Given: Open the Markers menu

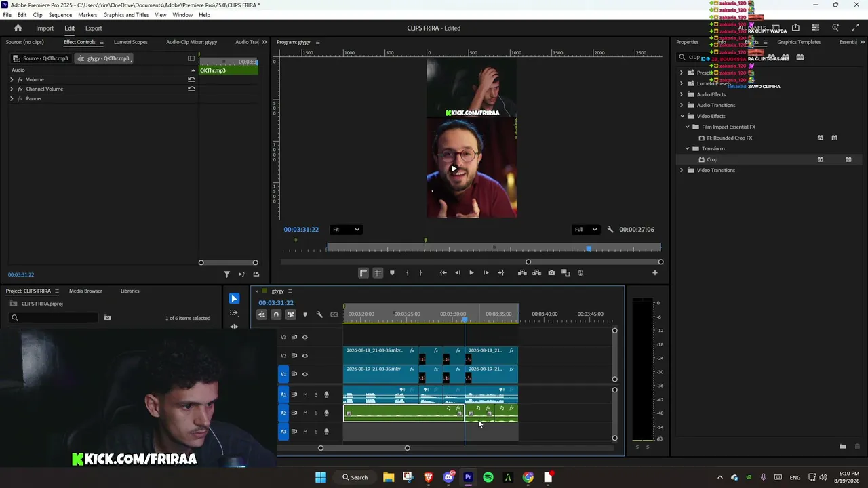Looking at the screenshot, I should click(x=87, y=15).
